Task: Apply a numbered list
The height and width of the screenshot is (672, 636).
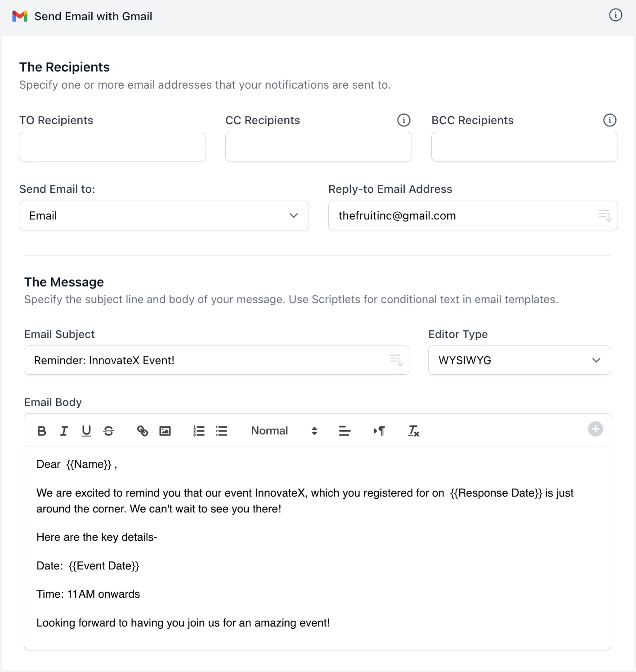Action: click(x=199, y=430)
